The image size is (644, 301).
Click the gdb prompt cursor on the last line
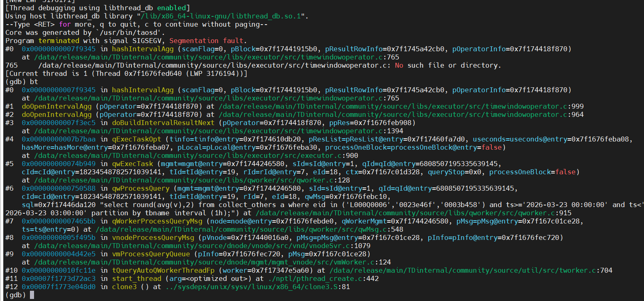[32, 295]
